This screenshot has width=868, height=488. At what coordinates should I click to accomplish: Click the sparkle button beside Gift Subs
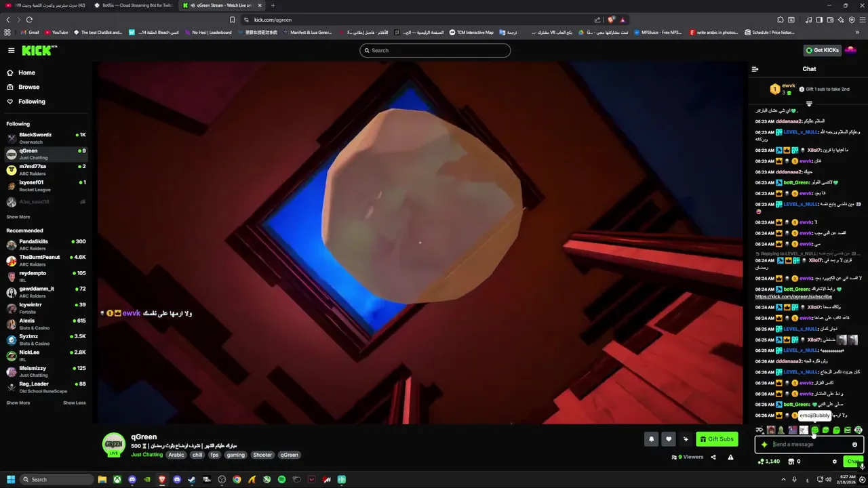pyautogui.click(x=686, y=439)
